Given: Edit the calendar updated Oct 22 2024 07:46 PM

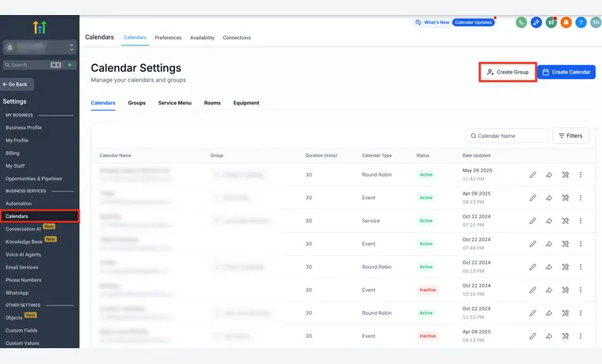Looking at the screenshot, I should [x=532, y=244].
